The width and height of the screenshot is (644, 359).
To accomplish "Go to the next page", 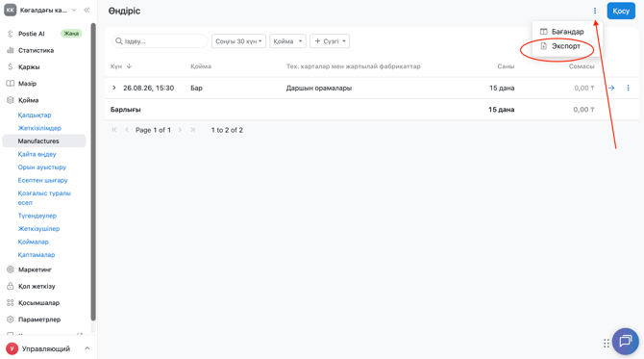I will (x=180, y=130).
